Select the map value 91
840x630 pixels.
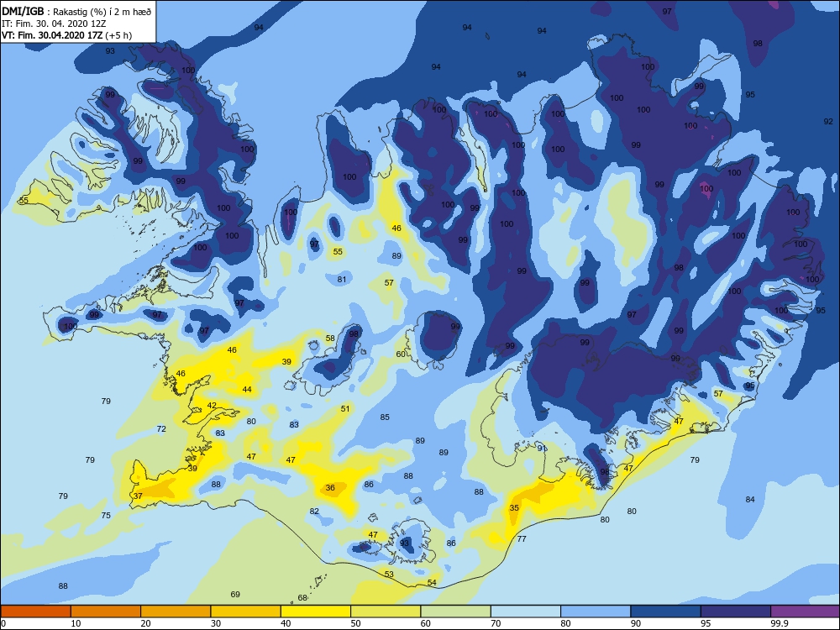tap(542, 449)
